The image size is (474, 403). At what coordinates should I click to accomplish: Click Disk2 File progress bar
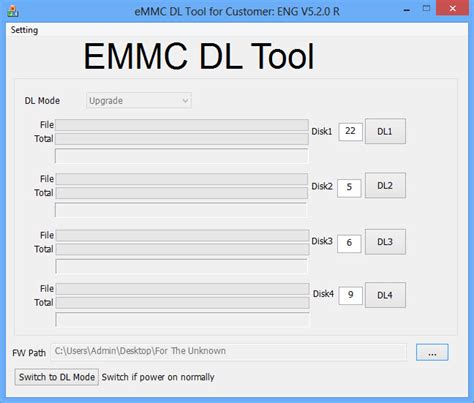pos(182,179)
